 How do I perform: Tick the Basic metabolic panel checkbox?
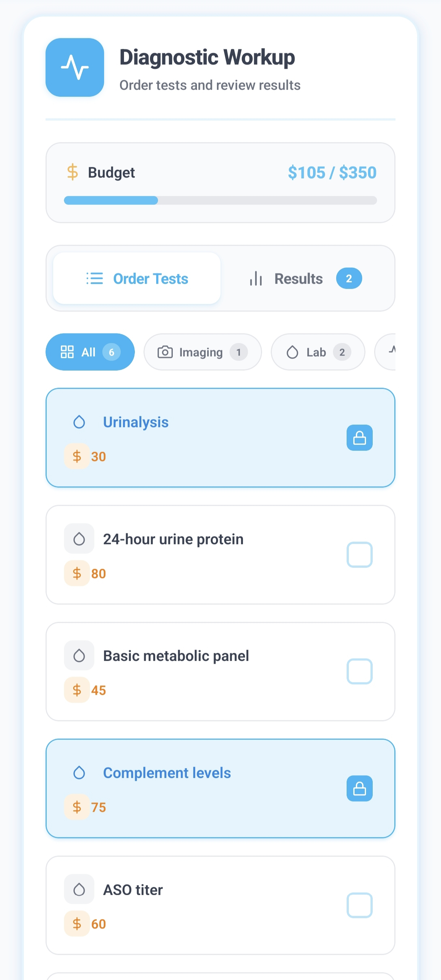[359, 672]
